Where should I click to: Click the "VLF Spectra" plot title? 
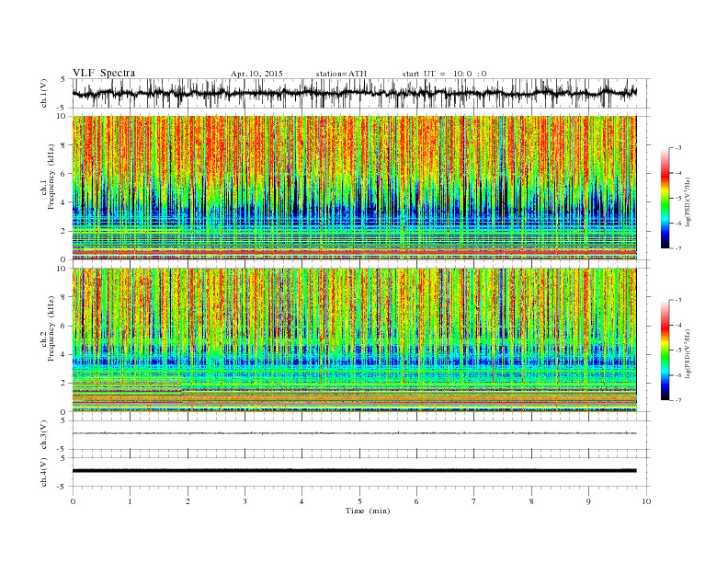104,73
